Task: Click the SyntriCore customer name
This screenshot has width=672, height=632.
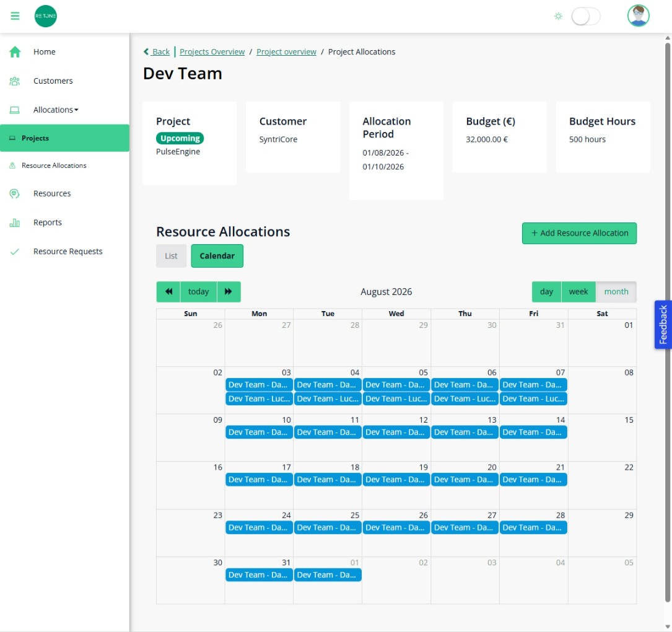Action: pos(278,139)
